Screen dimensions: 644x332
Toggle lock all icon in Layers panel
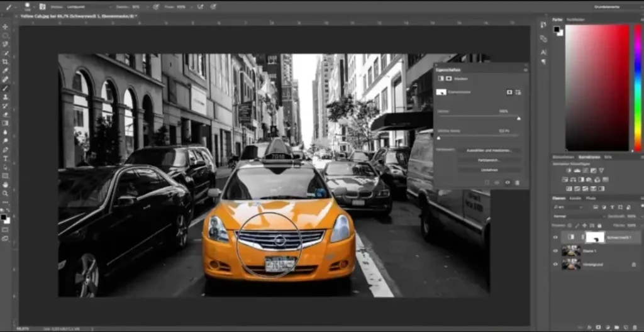click(x=599, y=226)
